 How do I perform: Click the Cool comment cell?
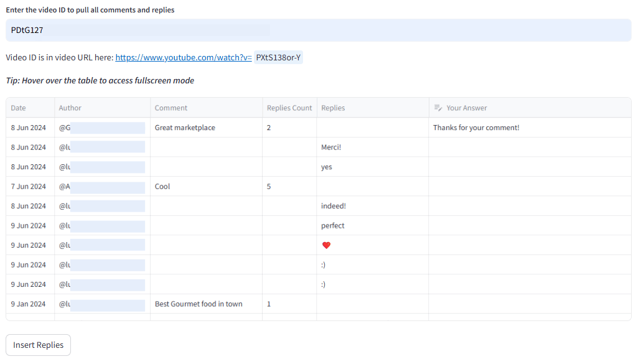click(162, 186)
